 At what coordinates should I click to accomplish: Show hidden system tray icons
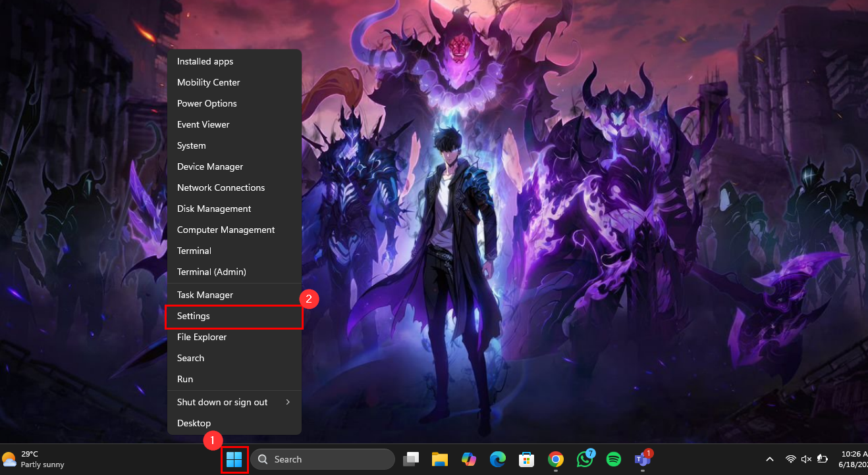[x=769, y=459]
